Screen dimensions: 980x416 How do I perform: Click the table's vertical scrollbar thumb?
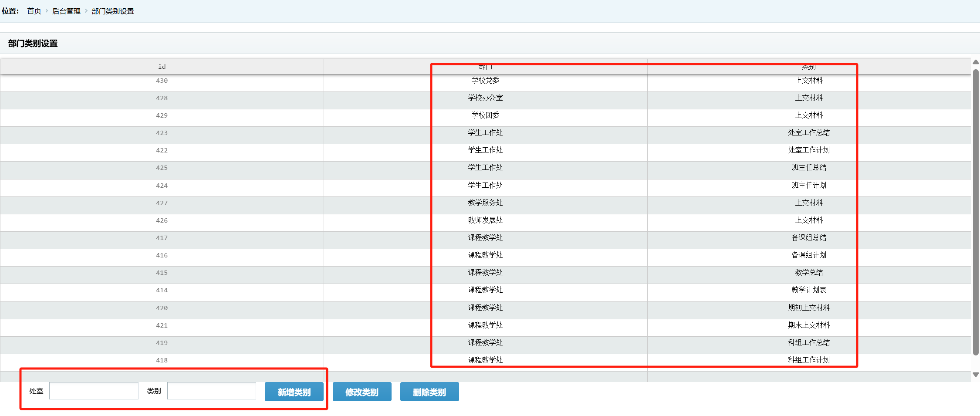[x=976, y=212]
